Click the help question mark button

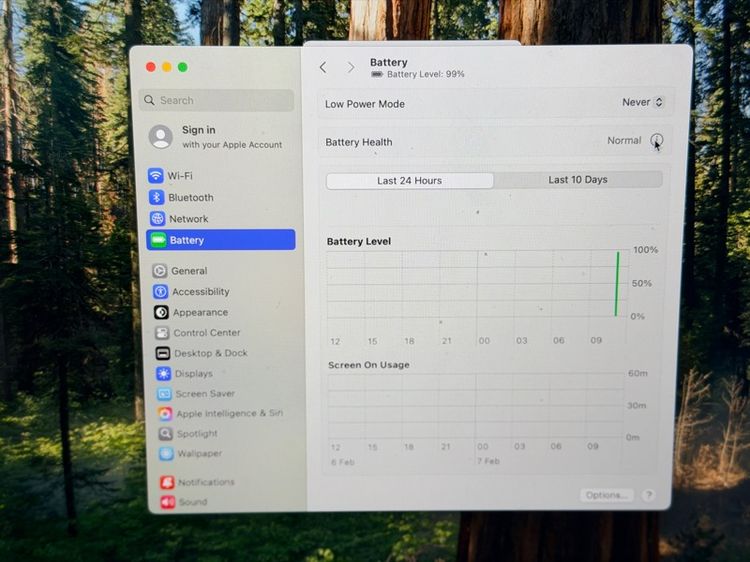(x=648, y=495)
